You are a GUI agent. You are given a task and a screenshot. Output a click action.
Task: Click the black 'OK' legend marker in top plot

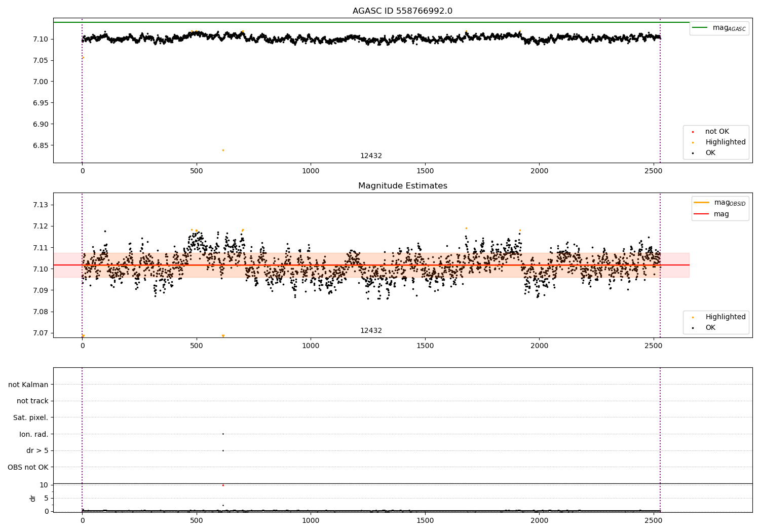pyautogui.click(x=693, y=153)
